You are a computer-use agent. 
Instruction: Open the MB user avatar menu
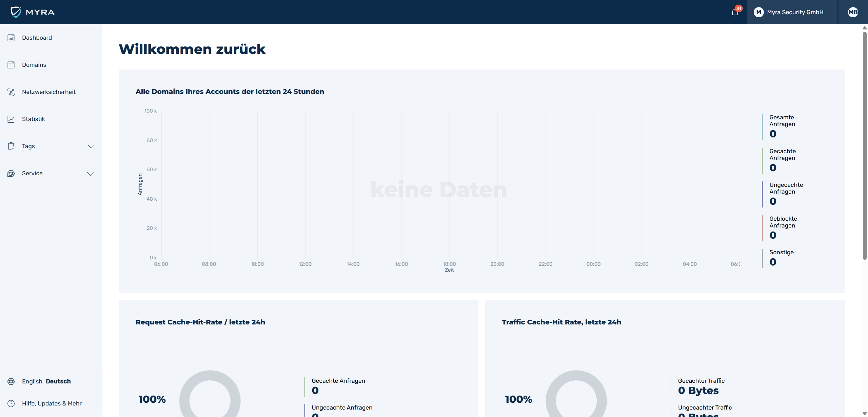click(853, 12)
